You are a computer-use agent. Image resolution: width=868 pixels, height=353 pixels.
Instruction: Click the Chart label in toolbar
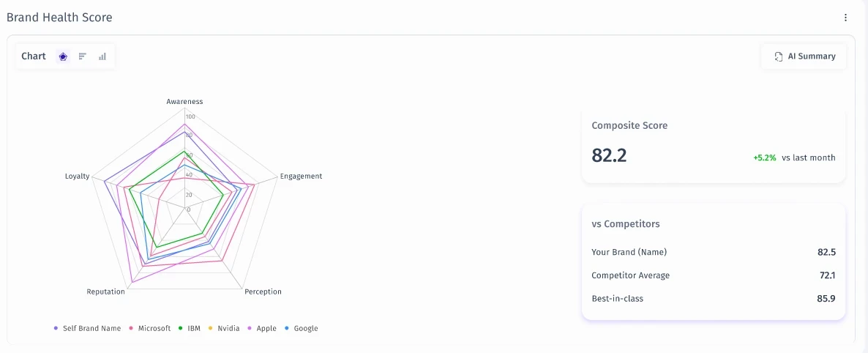34,56
